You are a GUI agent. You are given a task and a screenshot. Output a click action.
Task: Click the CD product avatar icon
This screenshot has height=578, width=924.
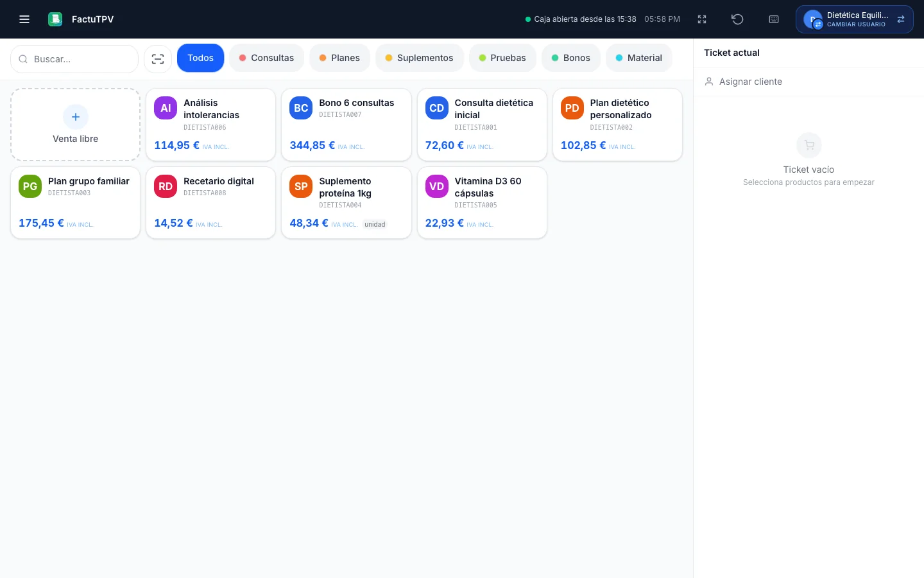(x=437, y=108)
